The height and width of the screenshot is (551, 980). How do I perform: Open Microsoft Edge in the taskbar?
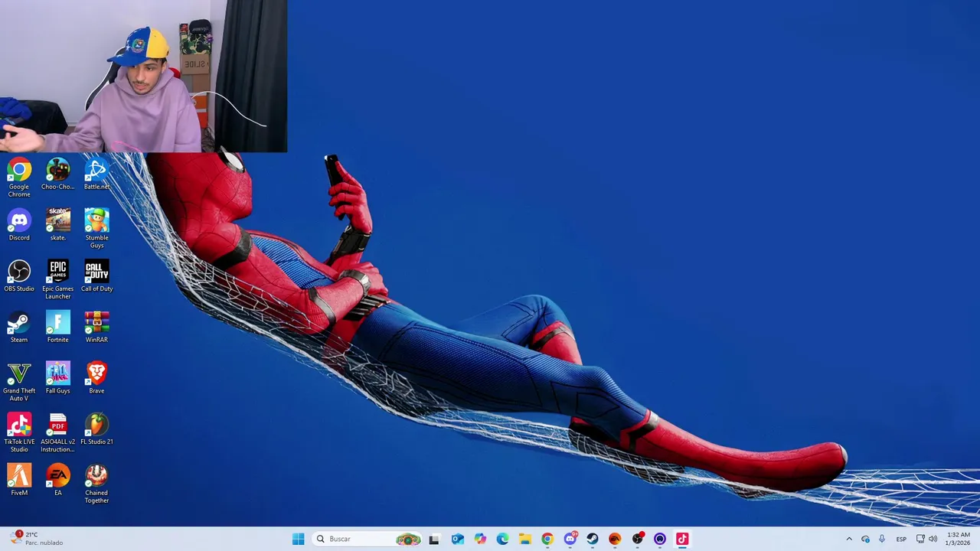click(x=502, y=539)
